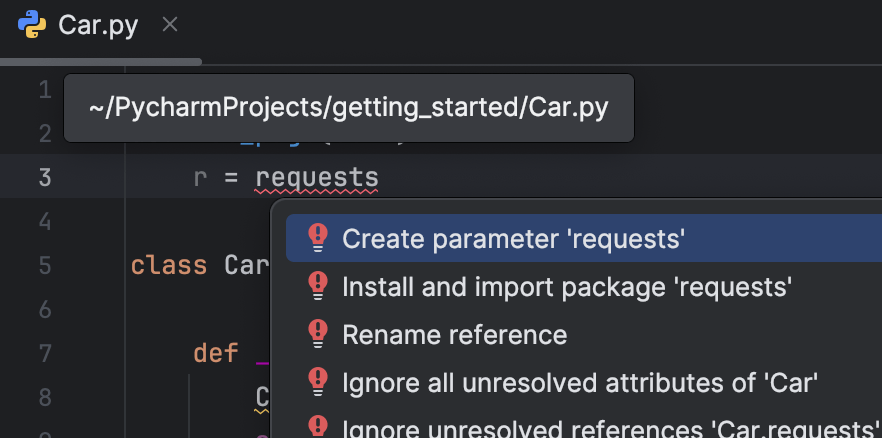Select Install and import package 'requests'

pos(567,286)
